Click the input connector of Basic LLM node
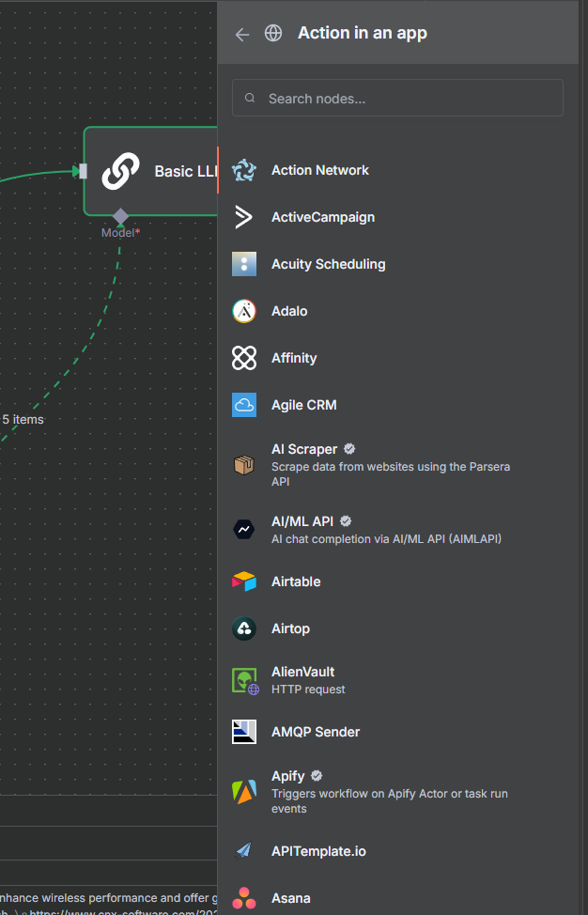Viewport: 588px width, 915px height. [84, 171]
